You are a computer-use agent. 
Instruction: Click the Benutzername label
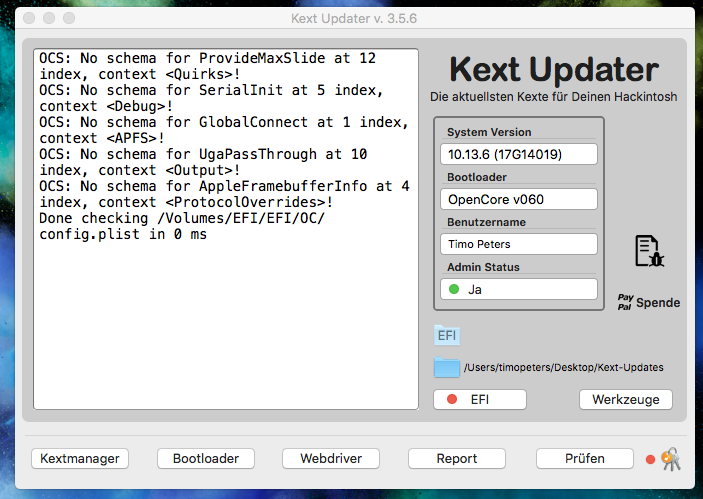[486, 222]
